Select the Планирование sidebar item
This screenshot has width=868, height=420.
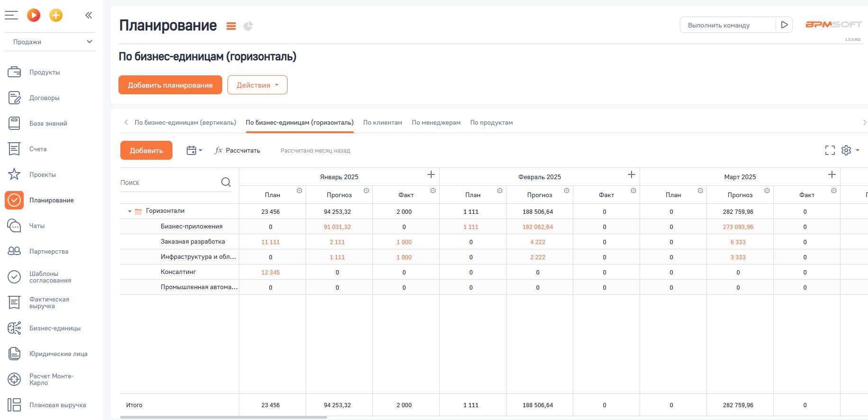(x=52, y=200)
